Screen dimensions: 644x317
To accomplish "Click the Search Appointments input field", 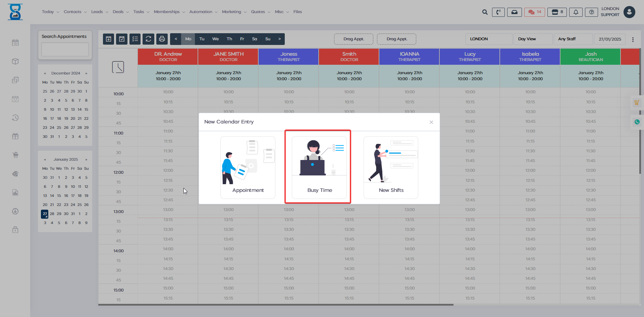I will [65, 49].
